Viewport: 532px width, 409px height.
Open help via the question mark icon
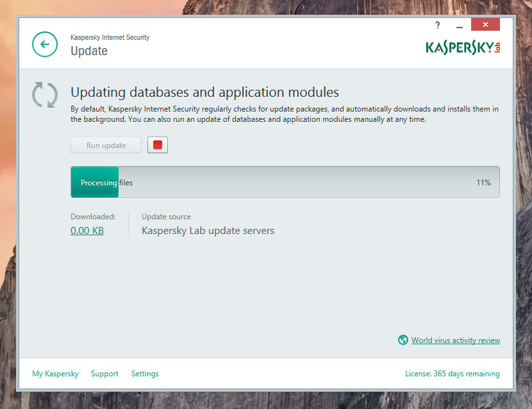coord(438,25)
